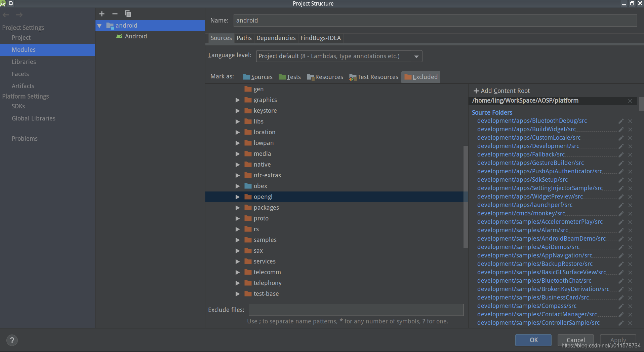Click the module Name input field
Screen dimensions: 644x352
(x=435, y=21)
